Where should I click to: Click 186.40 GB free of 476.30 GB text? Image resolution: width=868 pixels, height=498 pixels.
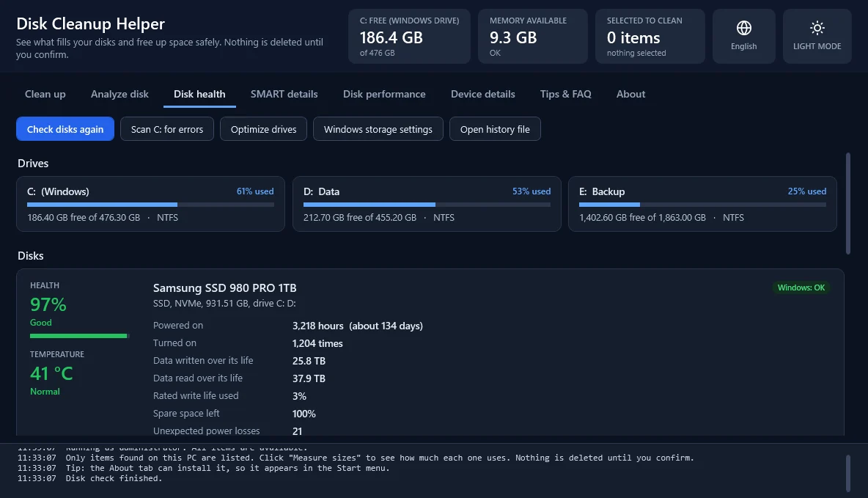(x=84, y=218)
